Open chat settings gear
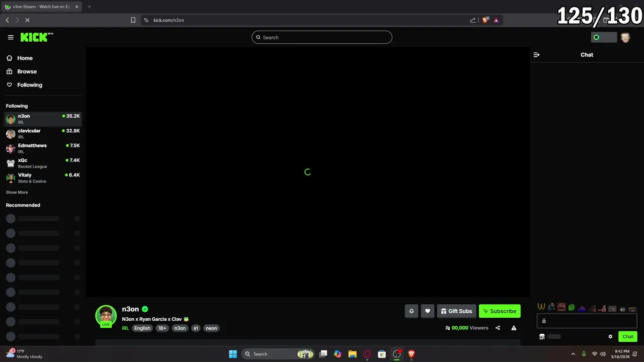644x362 pixels. [x=610, y=337]
